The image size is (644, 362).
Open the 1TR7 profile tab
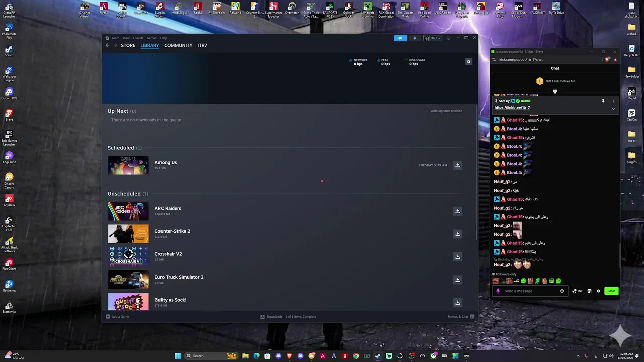click(x=202, y=45)
